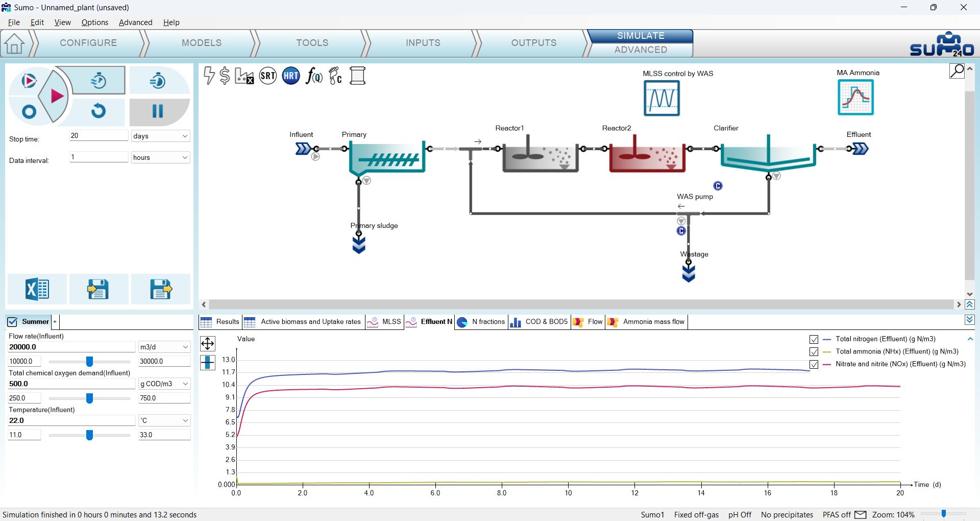Open the Options menu
This screenshot has width=980, height=521.
point(95,22)
